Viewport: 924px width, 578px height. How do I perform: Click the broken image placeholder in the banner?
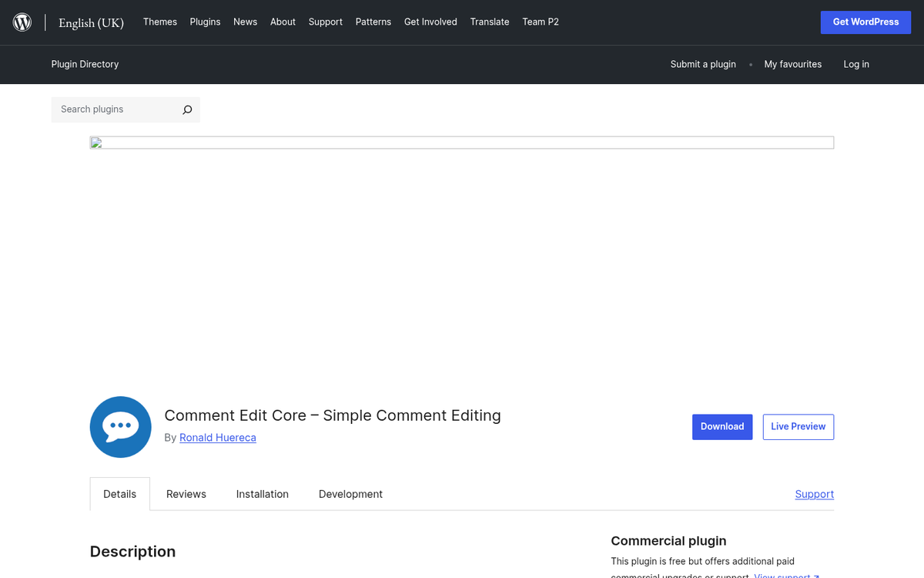[98, 142]
